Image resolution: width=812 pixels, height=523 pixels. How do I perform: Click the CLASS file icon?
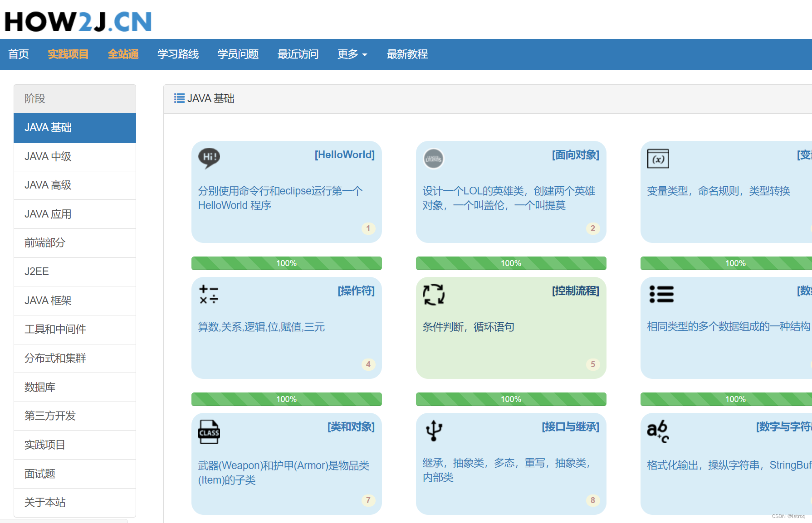(209, 431)
